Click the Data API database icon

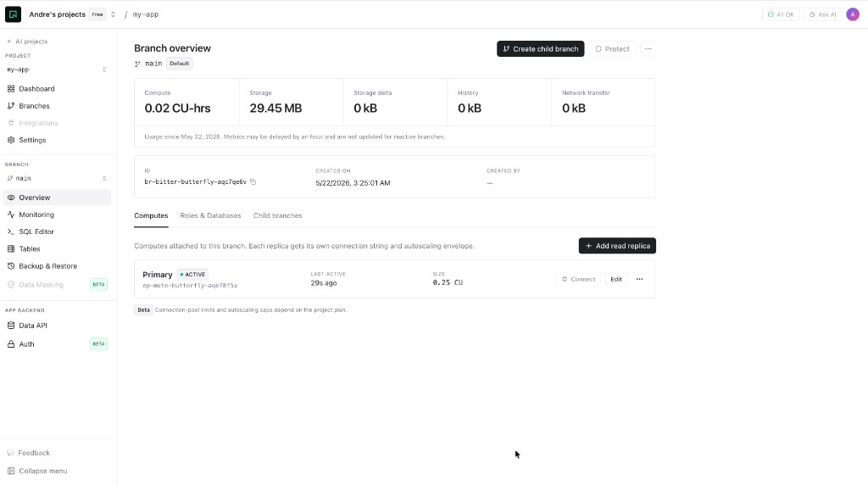(11, 326)
